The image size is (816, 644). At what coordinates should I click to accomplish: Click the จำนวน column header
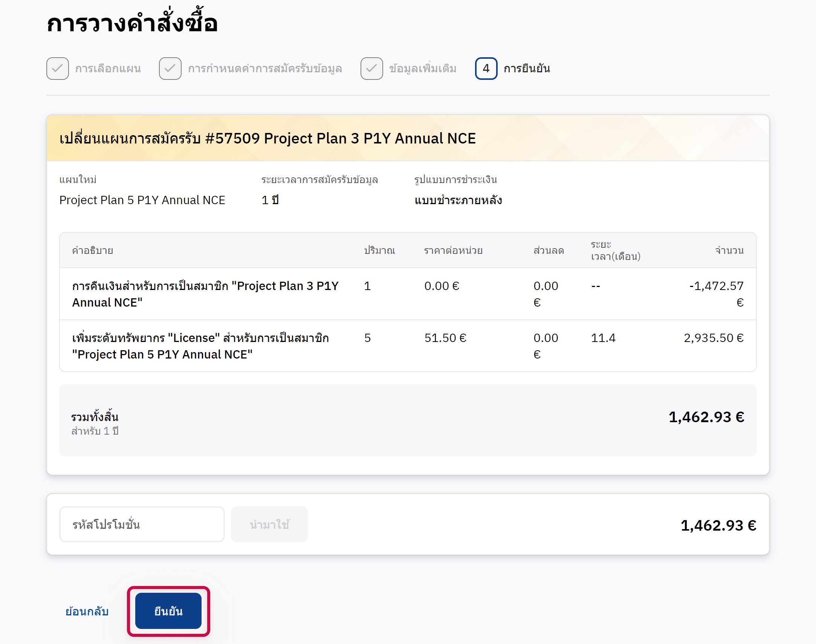[729, 250]
